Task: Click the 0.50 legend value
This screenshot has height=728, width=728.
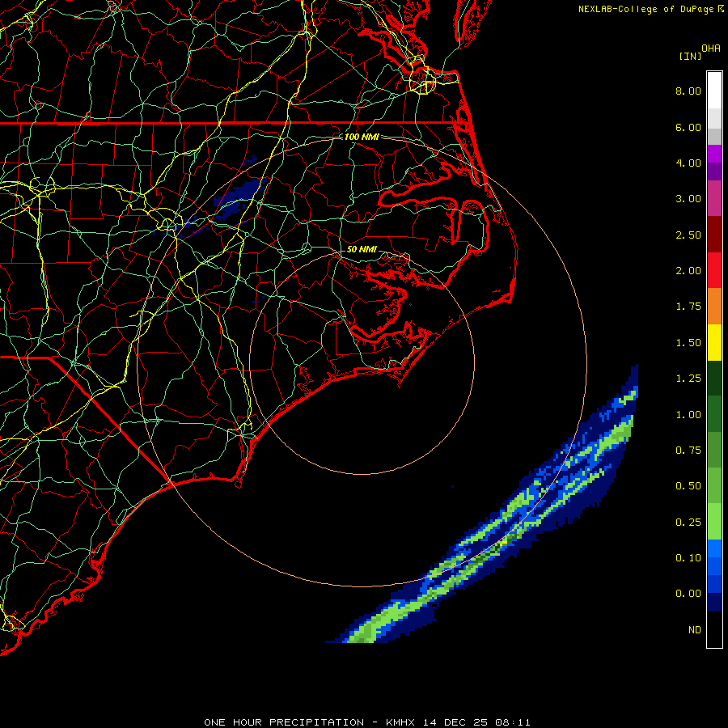Action: [688, 486]
